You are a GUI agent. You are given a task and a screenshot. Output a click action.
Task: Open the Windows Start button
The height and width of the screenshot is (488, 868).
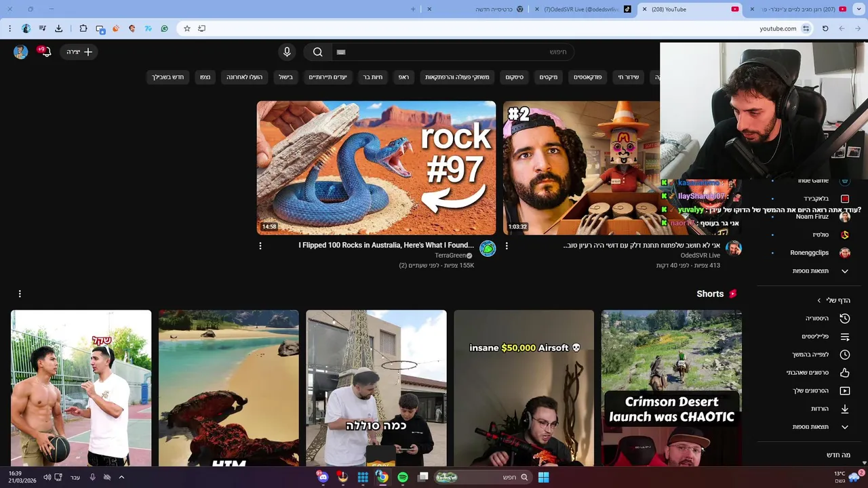tap(543, 477)
